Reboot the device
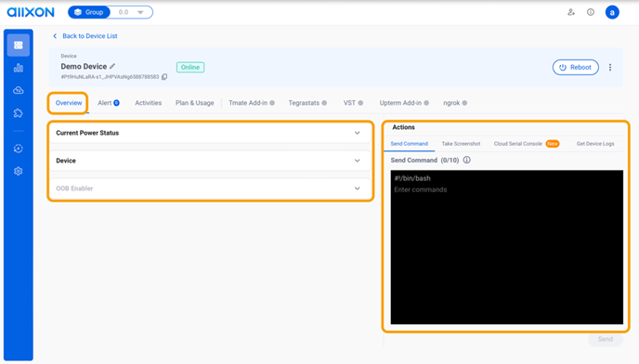 [576, 67]
